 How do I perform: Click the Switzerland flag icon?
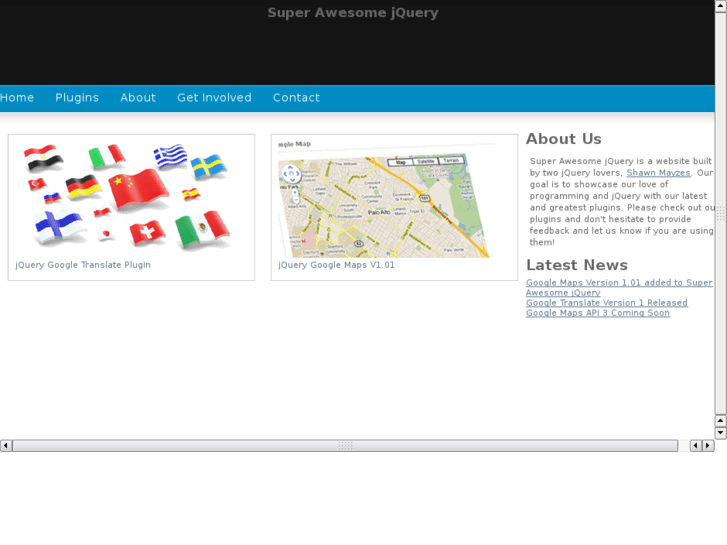point(148,232)
